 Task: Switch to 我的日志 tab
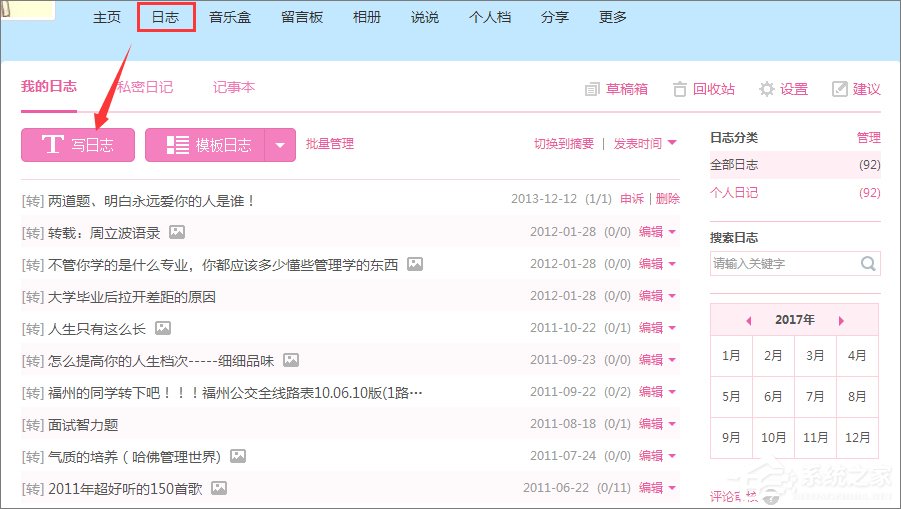49,87
